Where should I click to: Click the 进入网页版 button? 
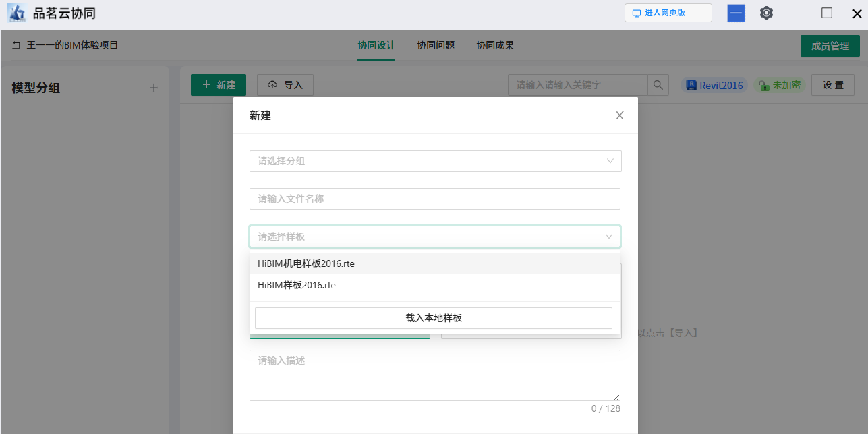pos(668,13)
